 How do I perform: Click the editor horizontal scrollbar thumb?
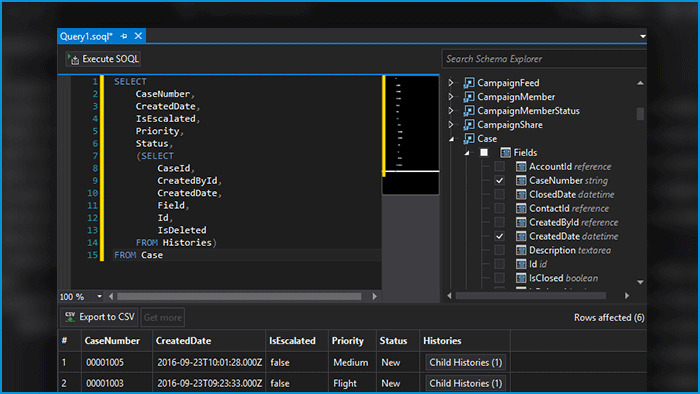pyautogui.click(x=239, y=296)
